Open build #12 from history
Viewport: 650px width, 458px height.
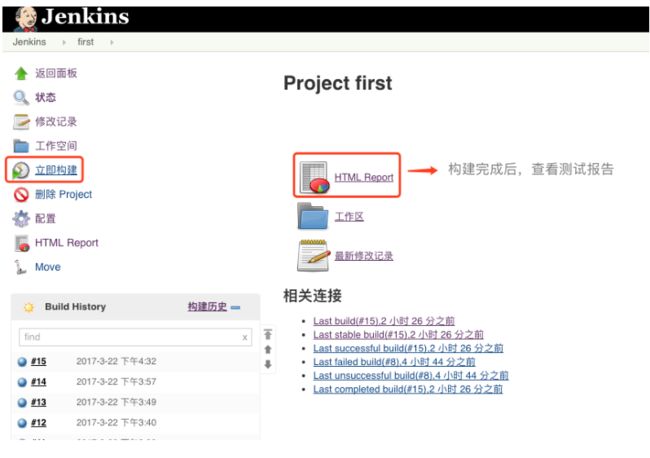coord(39,423)
